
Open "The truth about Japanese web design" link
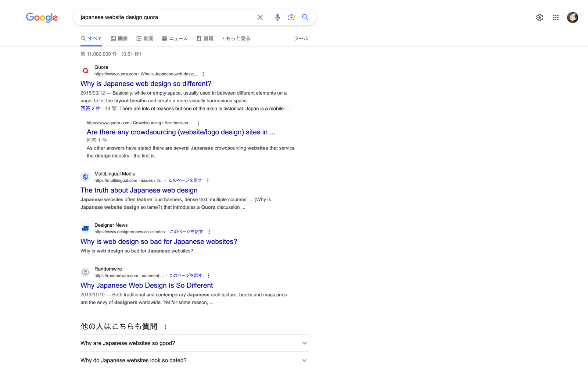point(139,190)
